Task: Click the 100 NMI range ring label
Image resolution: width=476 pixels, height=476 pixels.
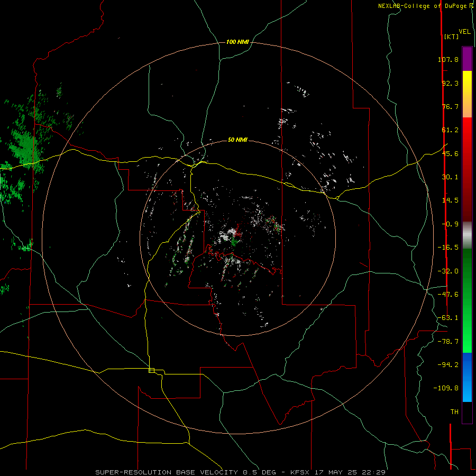Action: pos(237,42)
